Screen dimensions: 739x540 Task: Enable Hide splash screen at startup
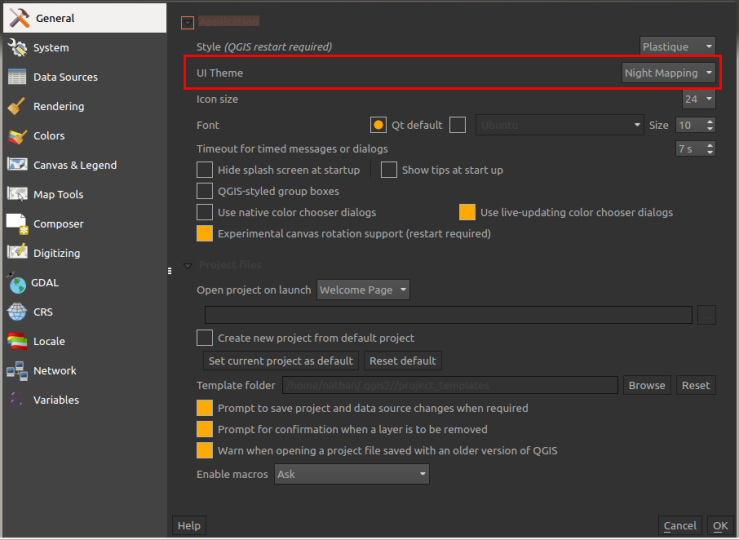click(x=205, y=170)
